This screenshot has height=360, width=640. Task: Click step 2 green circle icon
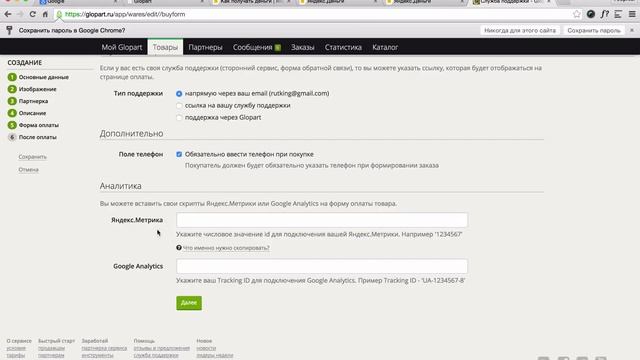(12, 89)
